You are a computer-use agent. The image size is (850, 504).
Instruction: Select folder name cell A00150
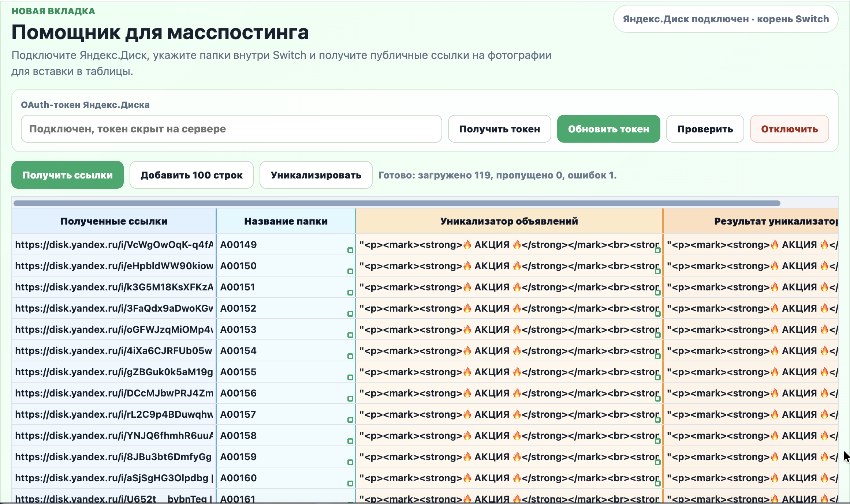pos(286,266)
